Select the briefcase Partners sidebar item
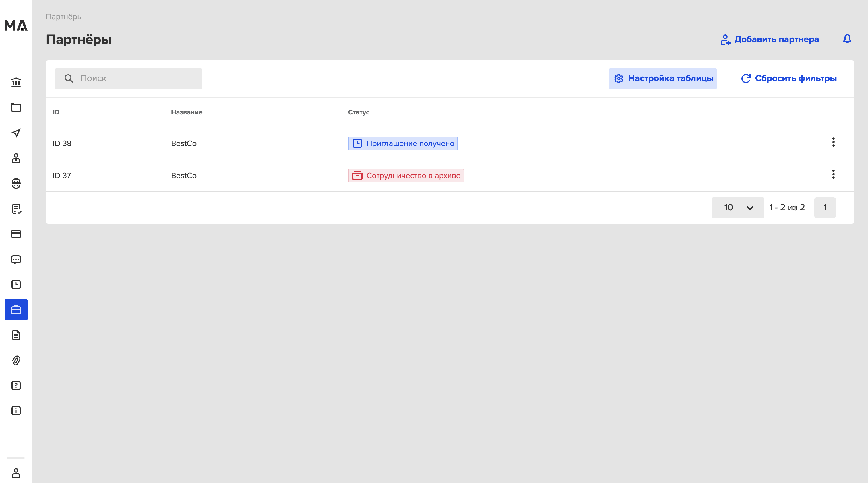The image size is (868, 483). click(16, 310)
